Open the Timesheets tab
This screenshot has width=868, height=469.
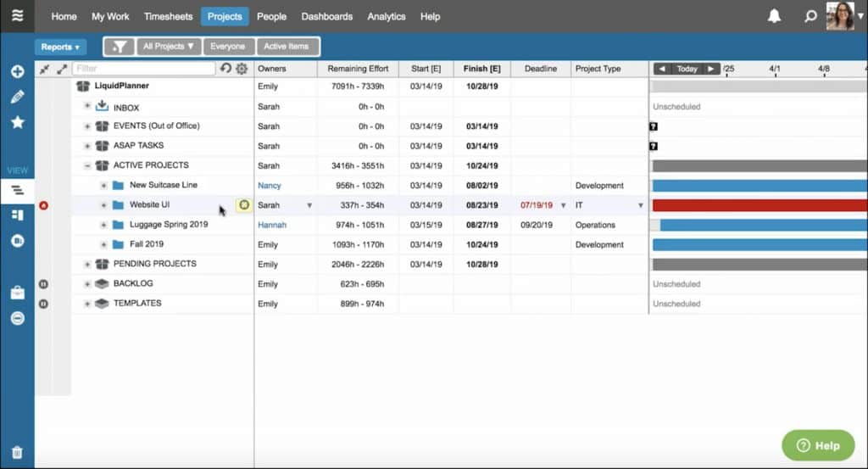(169, 17)
